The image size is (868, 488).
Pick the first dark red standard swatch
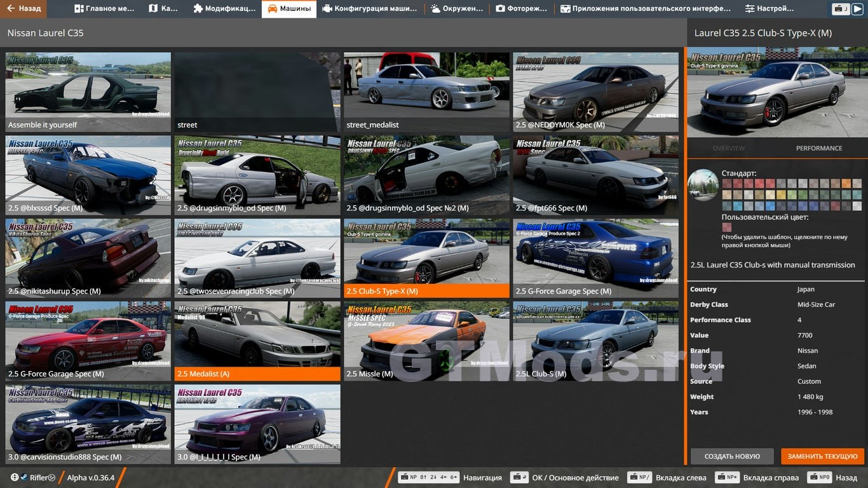[x=727, y=184]
